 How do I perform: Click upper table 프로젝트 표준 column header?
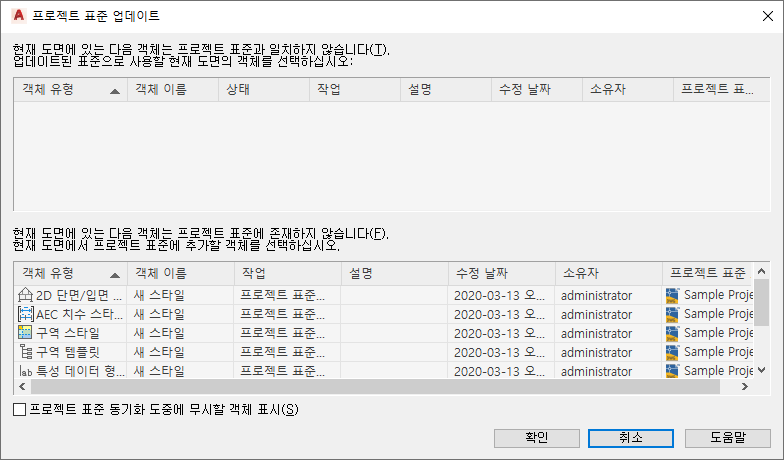point(722,90)
